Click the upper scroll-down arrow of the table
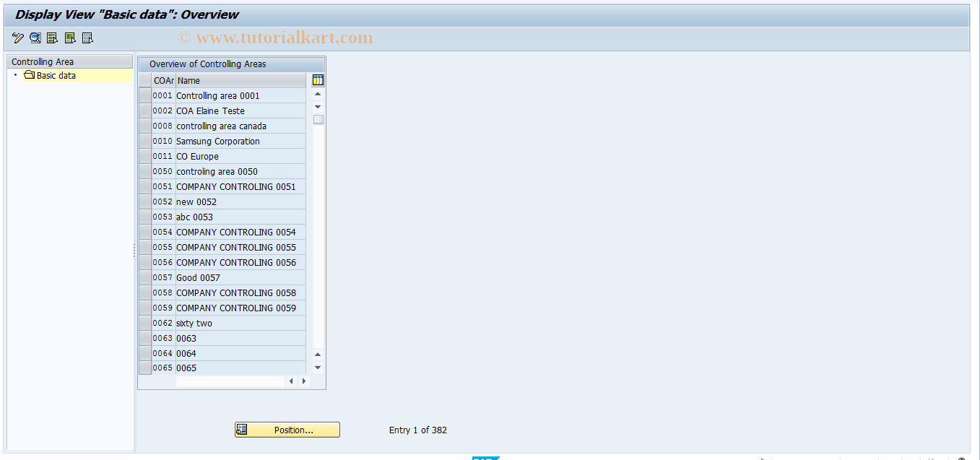The image size is (980, 460). 318,107
